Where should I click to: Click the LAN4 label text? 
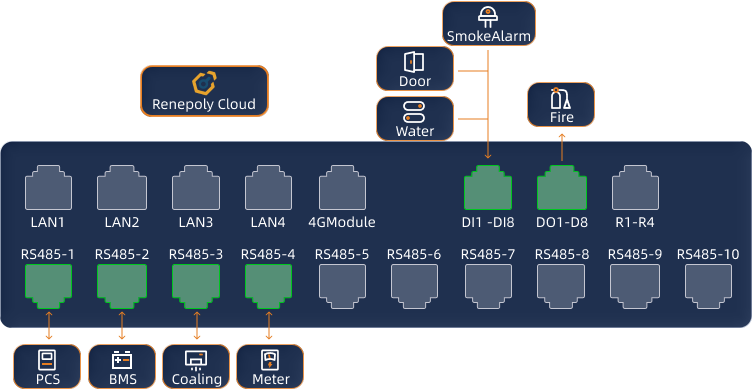pyautogui.click(x=268, y=223)
